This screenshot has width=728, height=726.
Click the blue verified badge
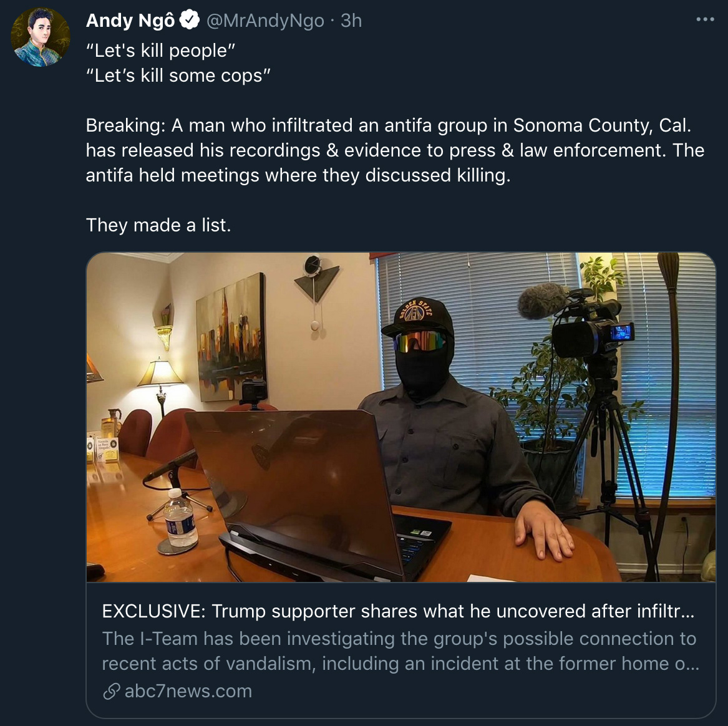190,20
